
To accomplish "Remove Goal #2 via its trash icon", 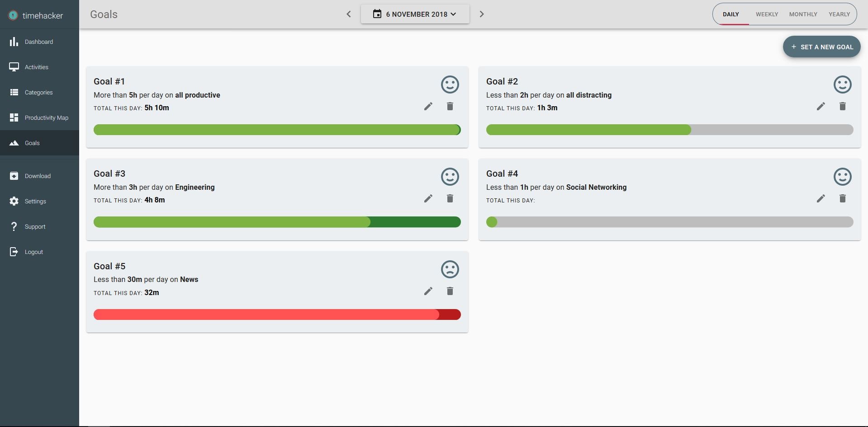I will click(842, 106).
